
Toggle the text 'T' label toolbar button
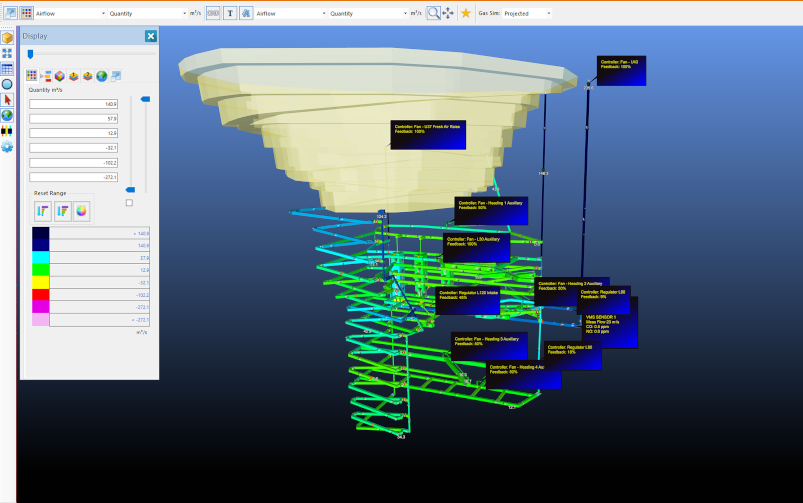click(x=230, y=13)
